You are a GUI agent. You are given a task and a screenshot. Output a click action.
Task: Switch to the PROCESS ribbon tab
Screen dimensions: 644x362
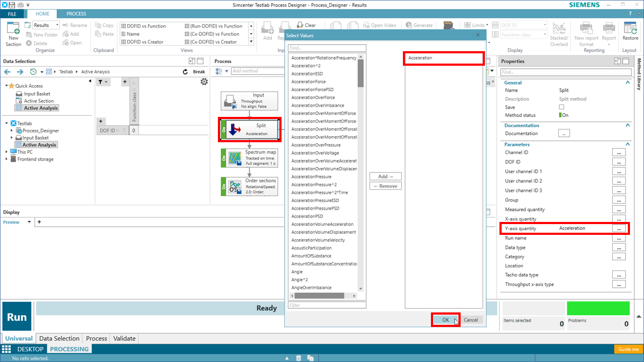coord(76,14)
